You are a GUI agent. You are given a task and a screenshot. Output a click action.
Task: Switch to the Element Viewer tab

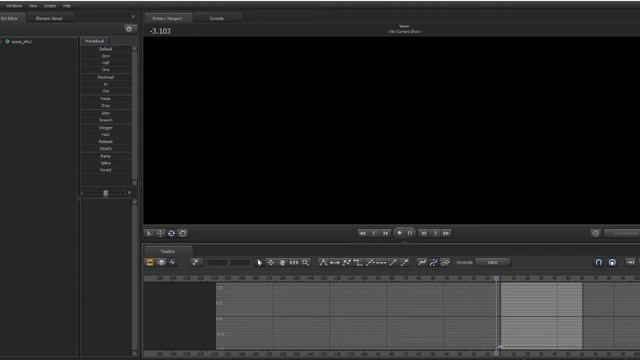tap(49, 18)
